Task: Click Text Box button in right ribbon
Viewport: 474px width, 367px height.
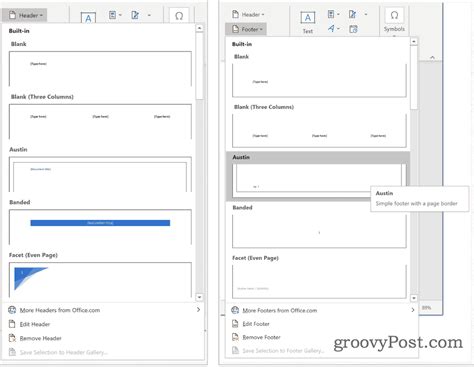Action: pyautogui.click(x=308, y=22)
